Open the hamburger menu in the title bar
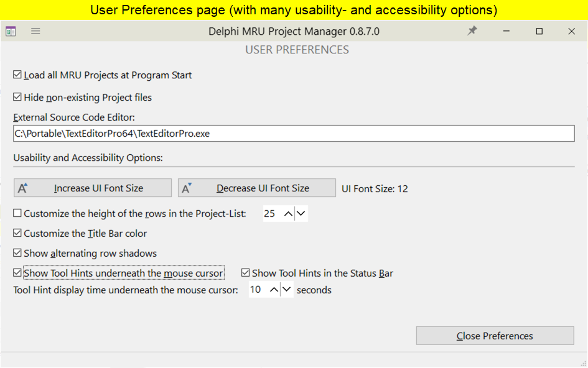 tap(35, 31)
